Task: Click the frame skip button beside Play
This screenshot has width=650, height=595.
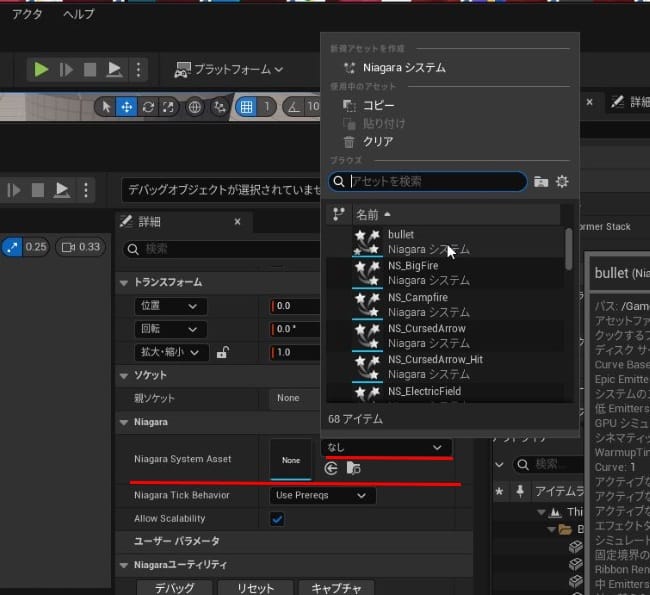Action: coord(66,70)
